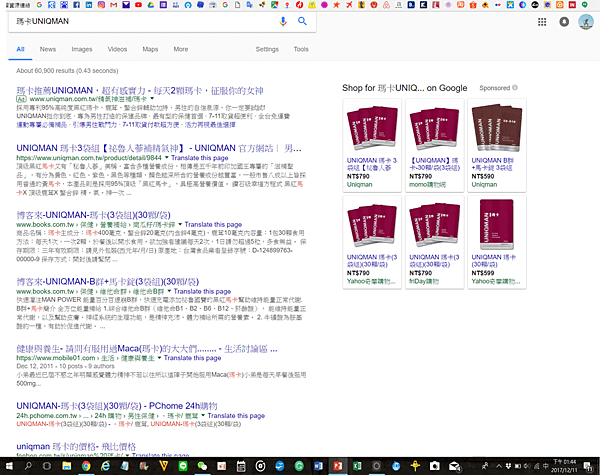
Task: Switch to the Maps tab
Action: (150, 49)
